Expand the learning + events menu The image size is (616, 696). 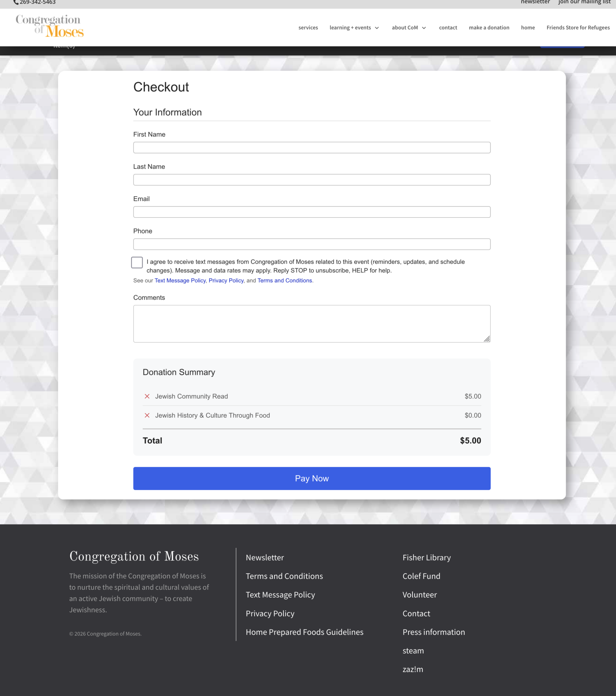pos(354,28)
